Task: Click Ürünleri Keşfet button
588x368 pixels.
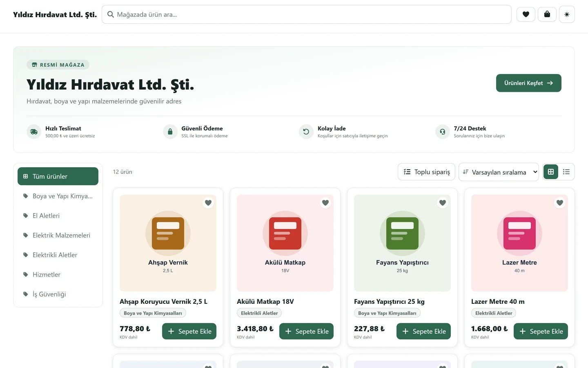Action: point(529,83)
